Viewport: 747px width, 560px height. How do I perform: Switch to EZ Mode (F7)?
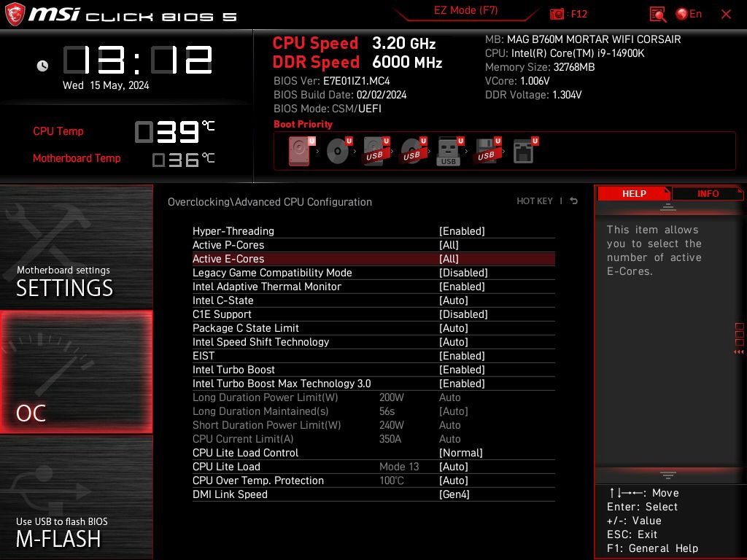tap(466, 10)
